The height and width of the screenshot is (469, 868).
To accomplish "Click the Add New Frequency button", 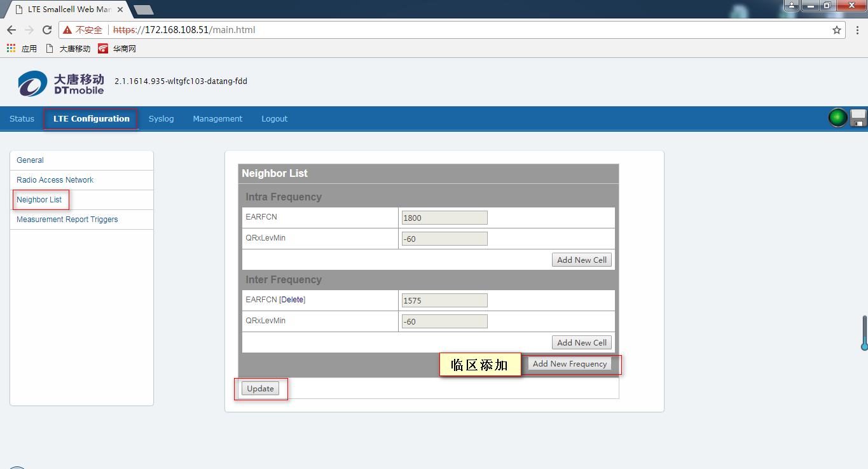I will [569, 364].
